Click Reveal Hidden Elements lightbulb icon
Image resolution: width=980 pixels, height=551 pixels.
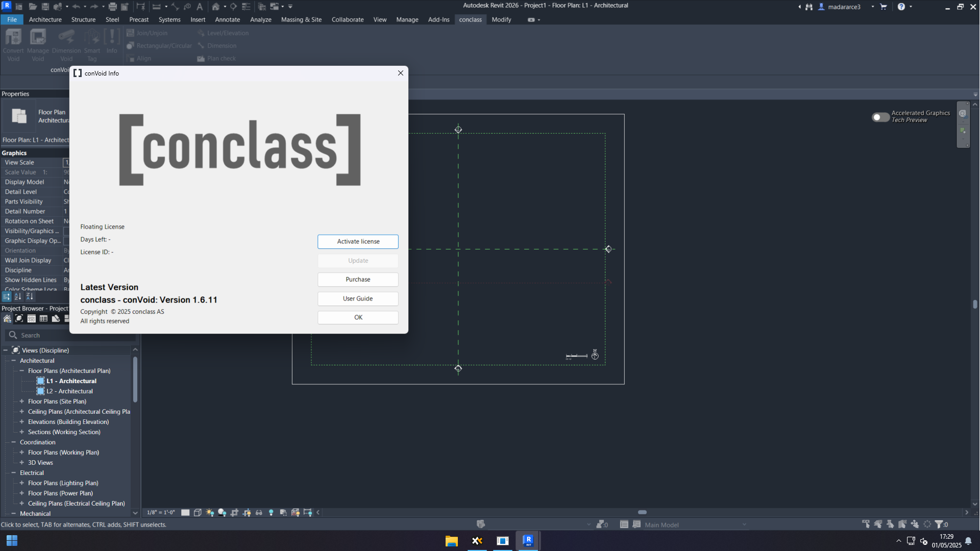click(271, 512)
